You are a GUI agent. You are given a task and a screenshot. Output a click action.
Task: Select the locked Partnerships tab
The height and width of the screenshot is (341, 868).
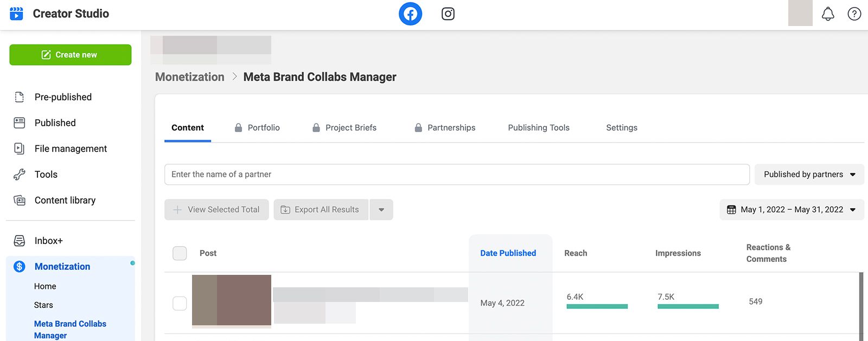[x=445, y=128]
